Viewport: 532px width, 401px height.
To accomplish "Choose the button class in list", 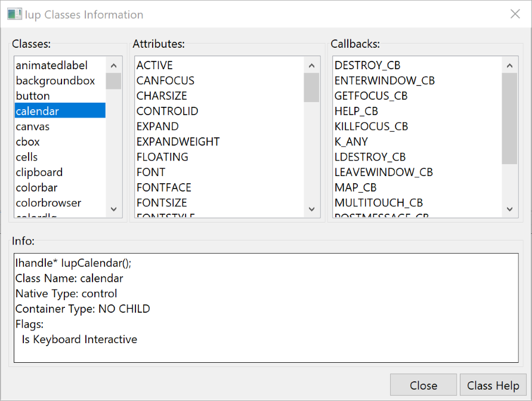I will [x=33, y=96].
